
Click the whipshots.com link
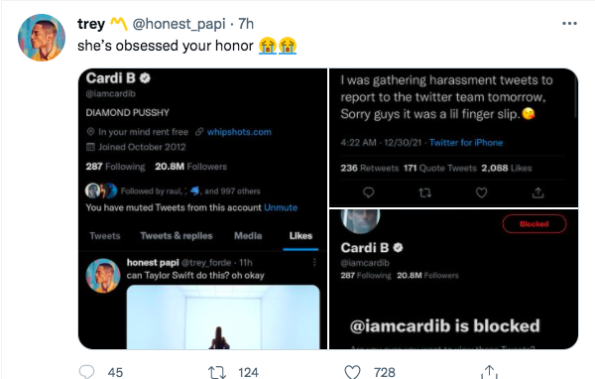point(239,132)
